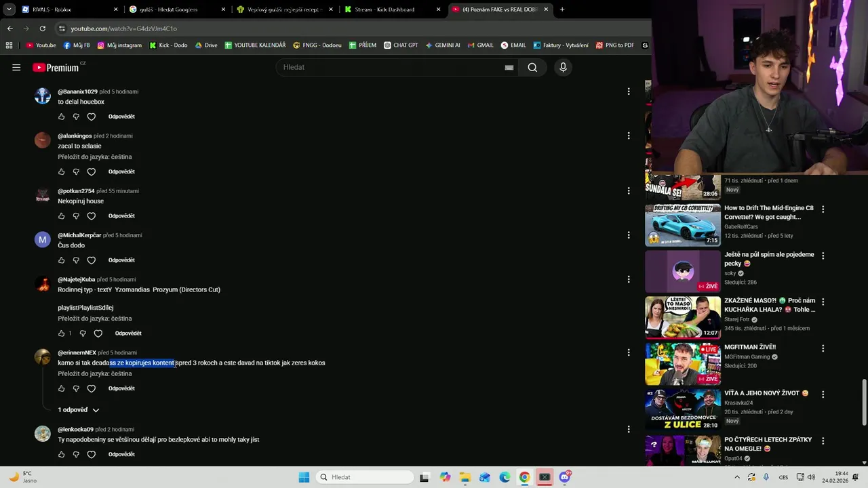Like the comment by @alankingos
Viewport: 868px width, 488px height.
(61, 171)
